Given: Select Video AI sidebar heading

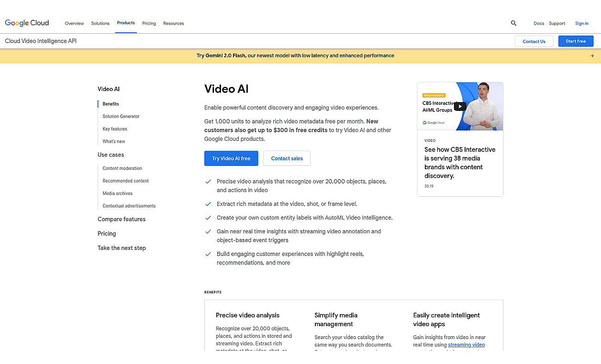Looking at the screenshot, I should coord(109,89).
